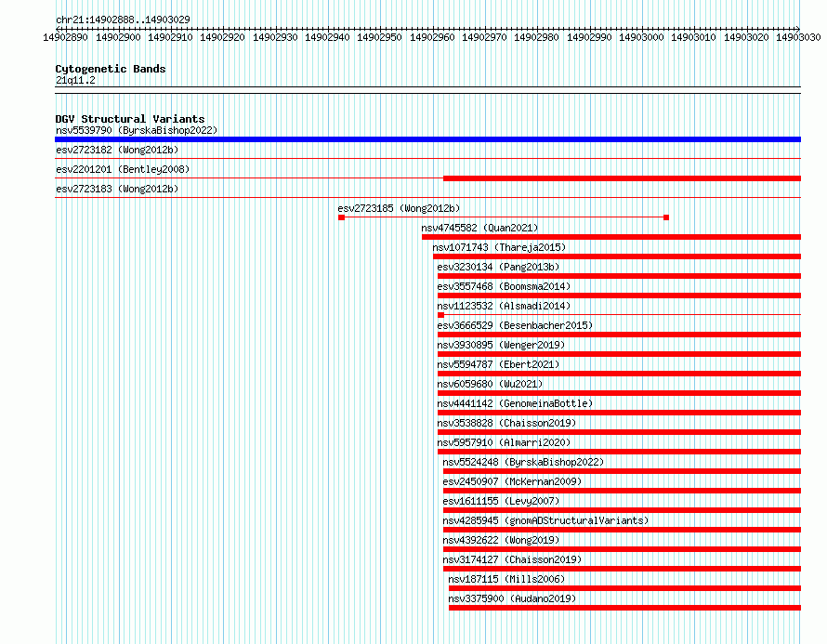827x644 pixels.
Task: Click the red bar under nsv4285945 gnomAD
Action: (623, 530)
